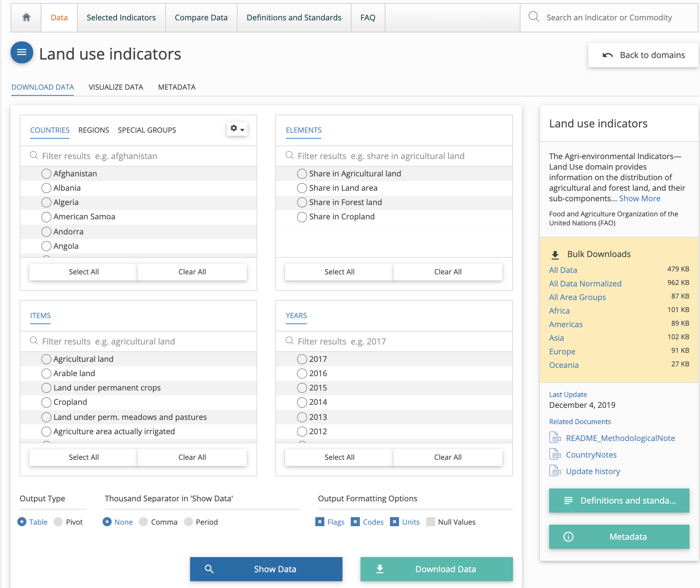Screen dimensions: 700x588
Task: Open the countries gear settings dropdown
Action: point(237,129)
